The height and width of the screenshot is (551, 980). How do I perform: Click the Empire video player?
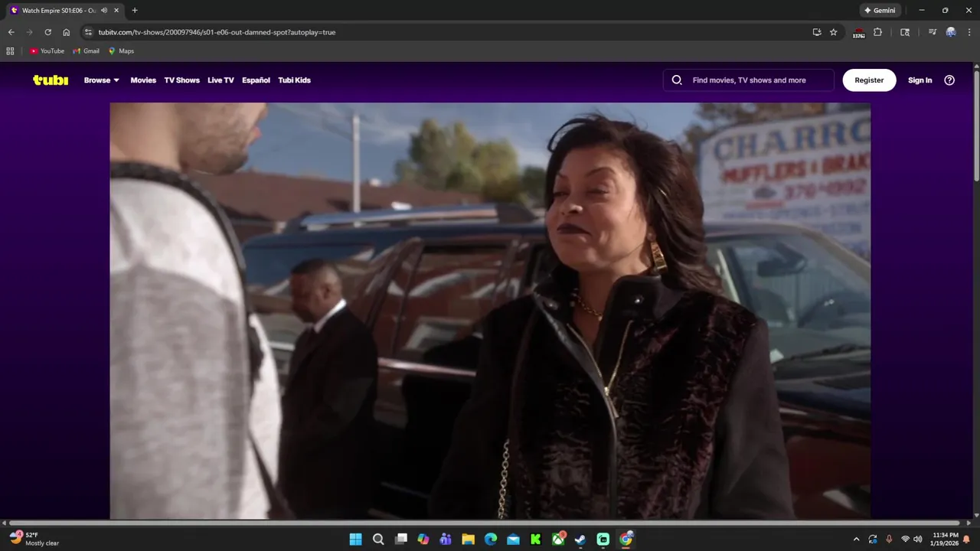point(490,311)
